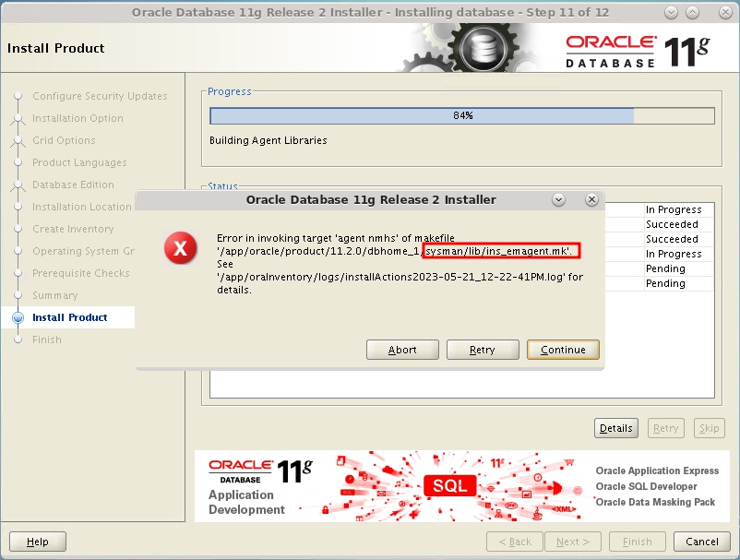This screenshot has width=740, height=560.
Task: Click the database gear icon in header
Action: tap(483, 48)
